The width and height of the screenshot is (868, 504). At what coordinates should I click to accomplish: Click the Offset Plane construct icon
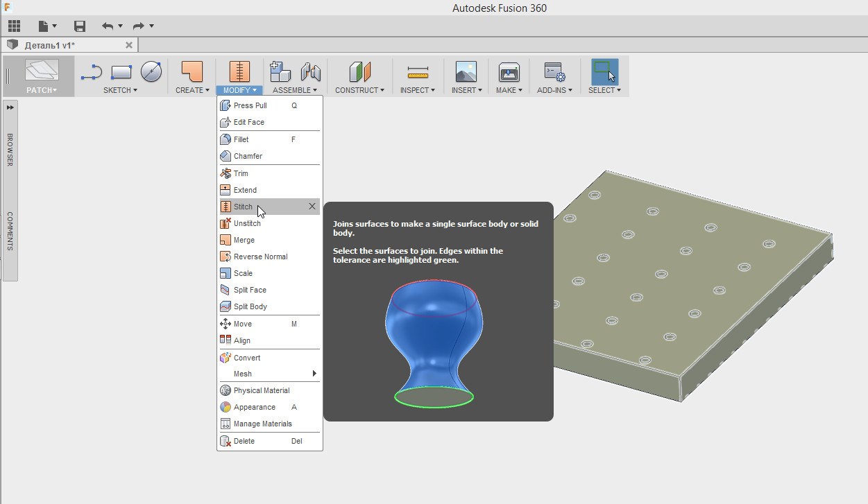pyautogui.click(x=360, y=72)
